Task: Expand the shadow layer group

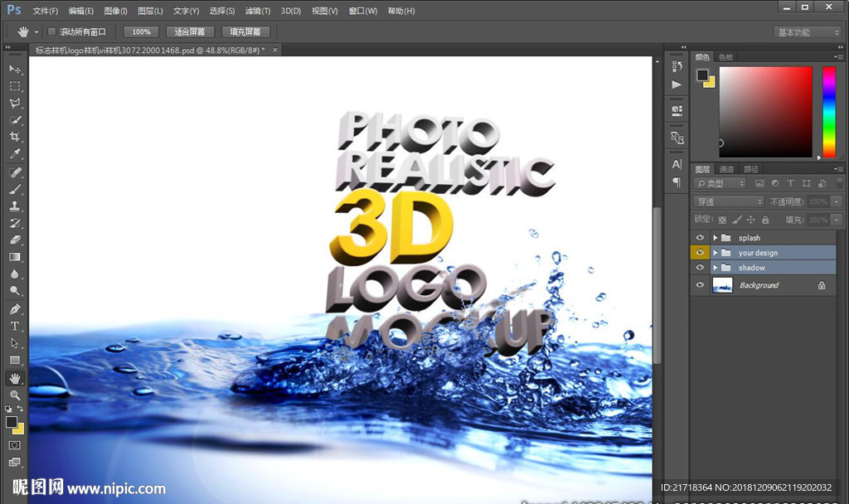Action: 715,268
